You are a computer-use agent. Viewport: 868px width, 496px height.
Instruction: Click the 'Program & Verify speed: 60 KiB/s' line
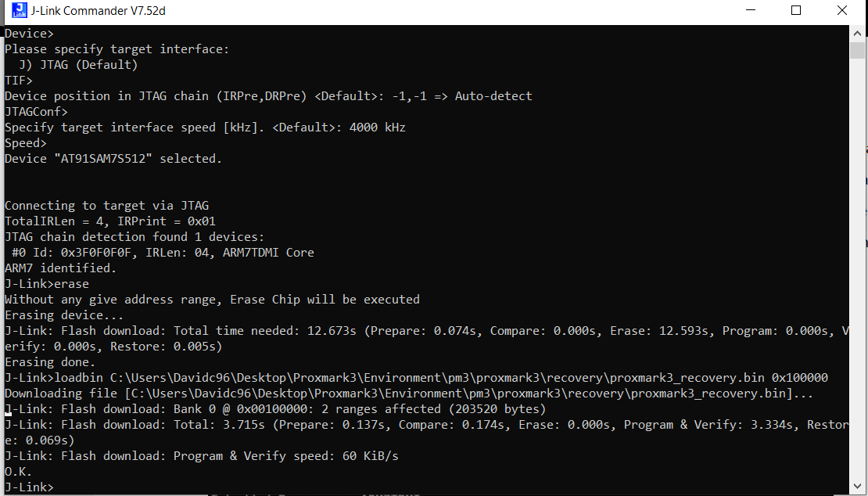pyautogui.click(x=202, y=456)
